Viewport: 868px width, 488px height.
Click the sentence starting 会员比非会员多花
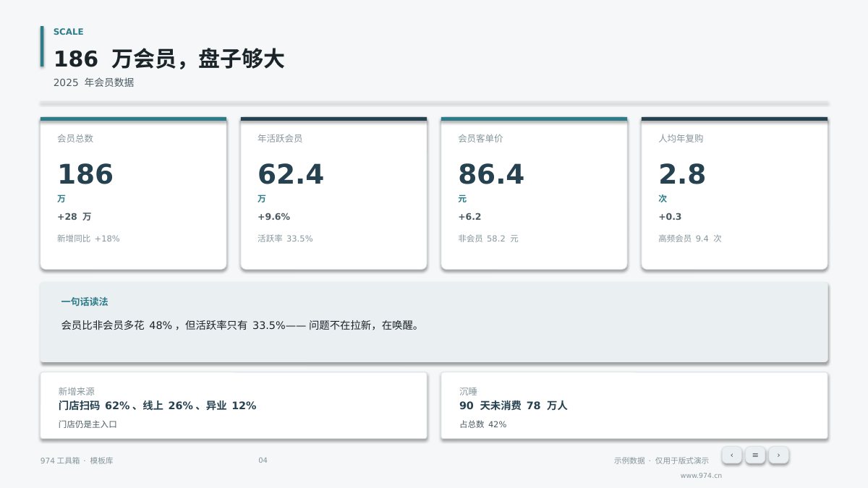click(x=240, y=325)
